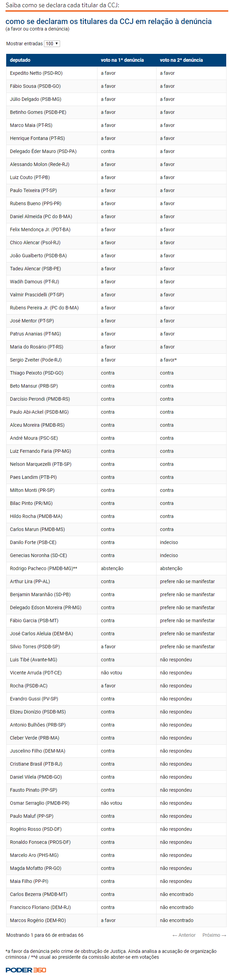230x980 pixels.
Task: Select the Paulo Maluf (PP-SP) row
Action: coord(116,816)
